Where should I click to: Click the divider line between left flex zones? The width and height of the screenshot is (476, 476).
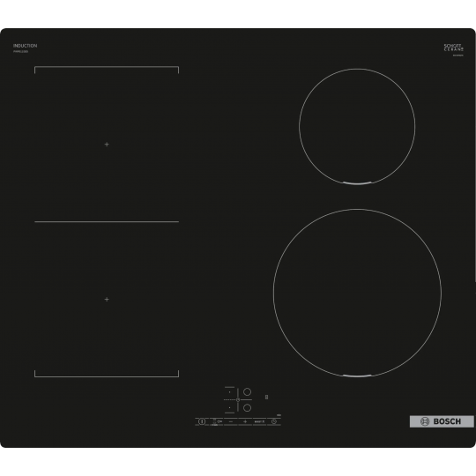click(107, 222)
